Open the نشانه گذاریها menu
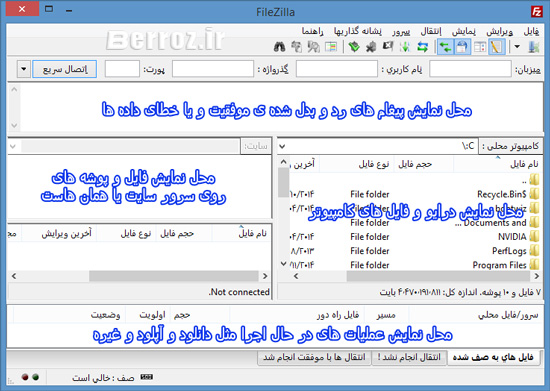550x391 pixels. [357, 32]
